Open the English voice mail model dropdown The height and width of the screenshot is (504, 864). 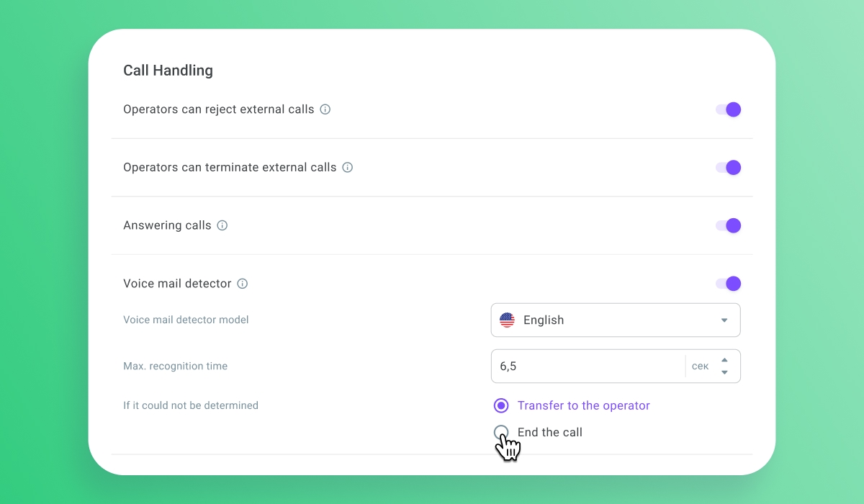(616, 320)
